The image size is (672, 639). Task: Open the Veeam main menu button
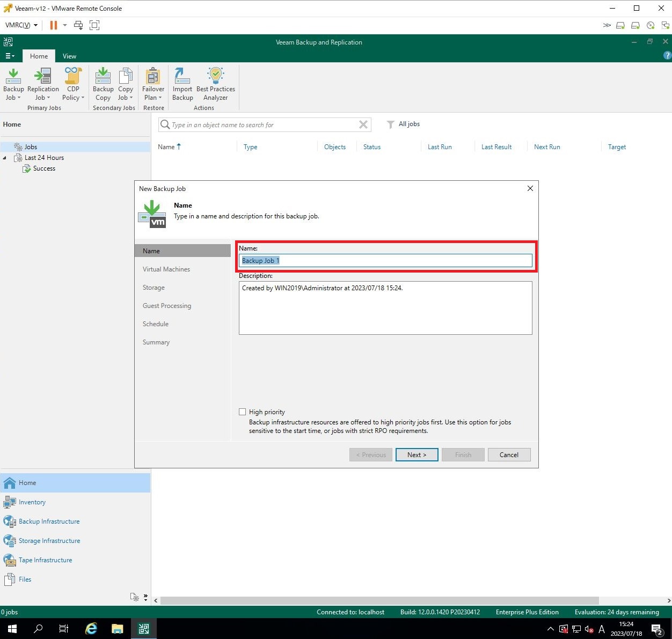pyautogui.click(x=10, y=56)
